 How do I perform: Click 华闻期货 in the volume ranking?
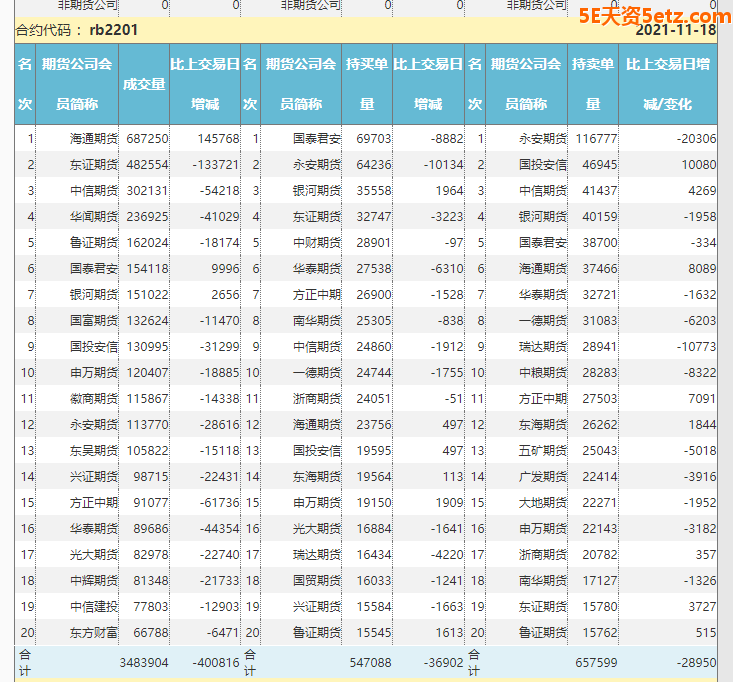coord(96,216)
